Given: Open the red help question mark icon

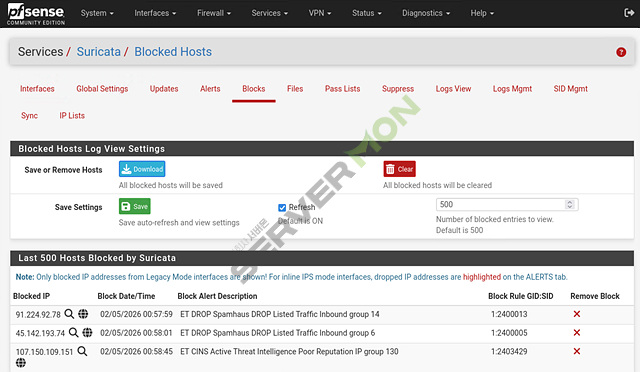Looking at the screenshot, I should [x=621, y=52].
